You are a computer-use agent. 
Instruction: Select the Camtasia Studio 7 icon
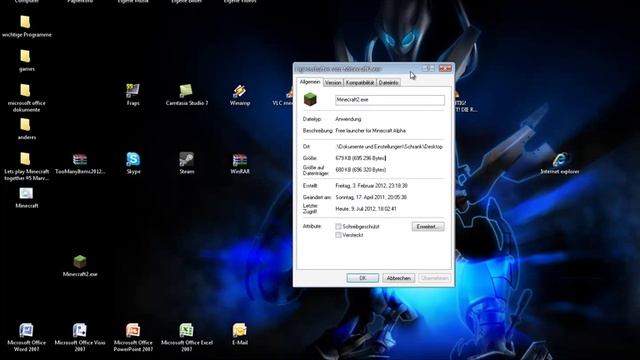point(186,91)
